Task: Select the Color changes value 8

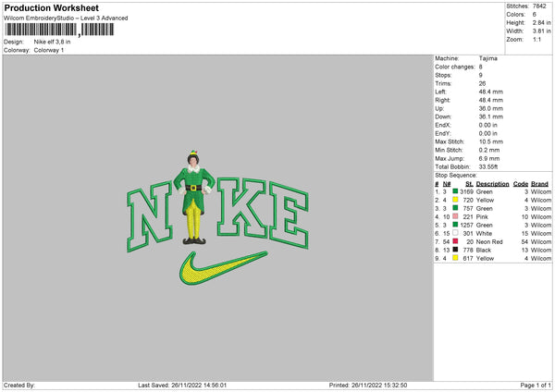Action: [481, 67]
